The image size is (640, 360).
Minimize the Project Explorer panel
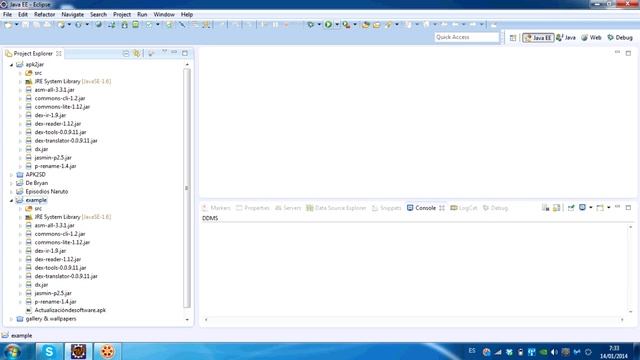(x=174, y=53)
